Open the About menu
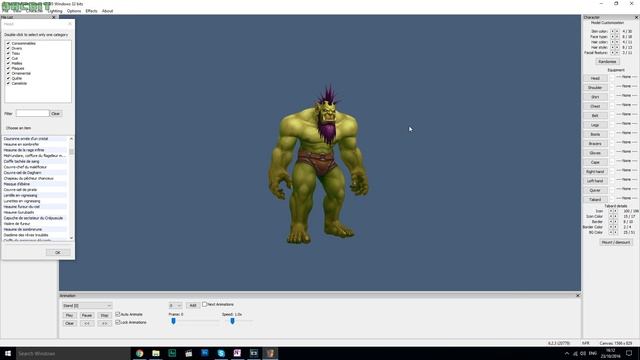This screenshot has height=360, width=640. [107, 11]
